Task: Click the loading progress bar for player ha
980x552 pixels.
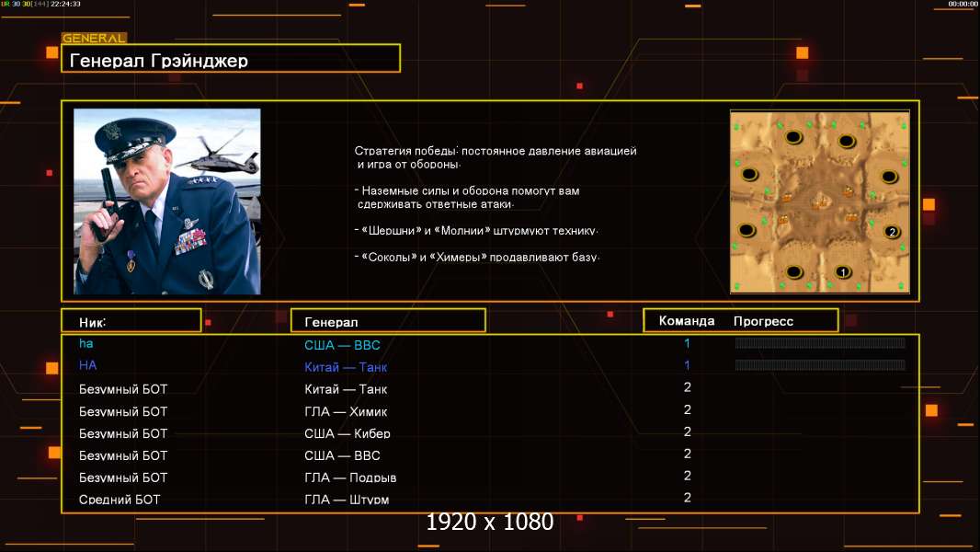Action: [820, 342]
